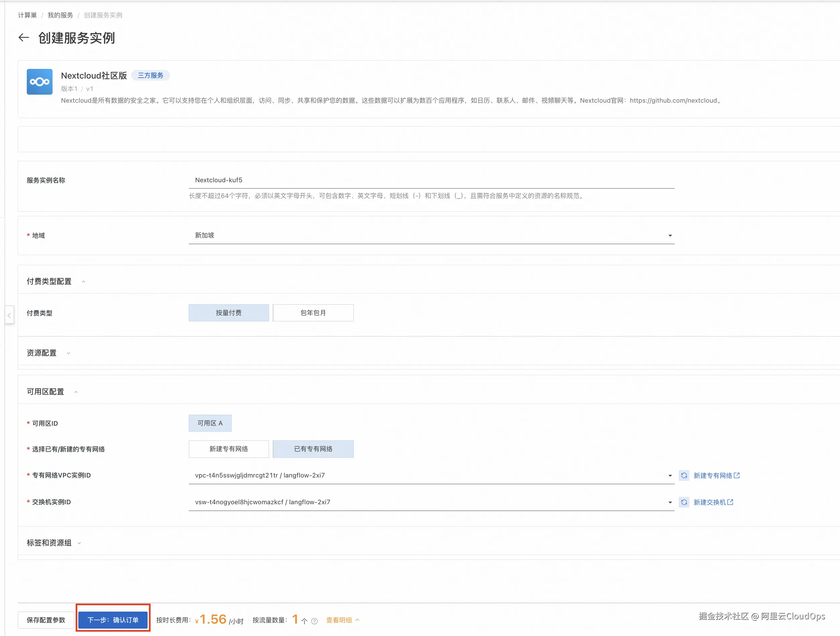Choose 新建专有网络 option
This screenshot has width=840, height=636.
(x=229, y=449)
